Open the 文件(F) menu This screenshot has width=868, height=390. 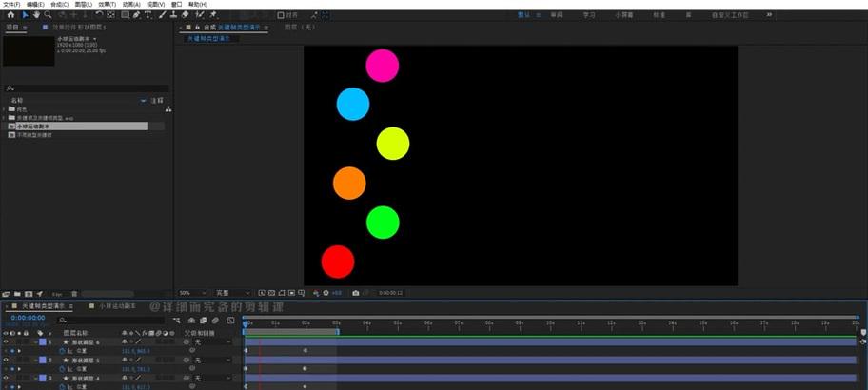[11, 4]
